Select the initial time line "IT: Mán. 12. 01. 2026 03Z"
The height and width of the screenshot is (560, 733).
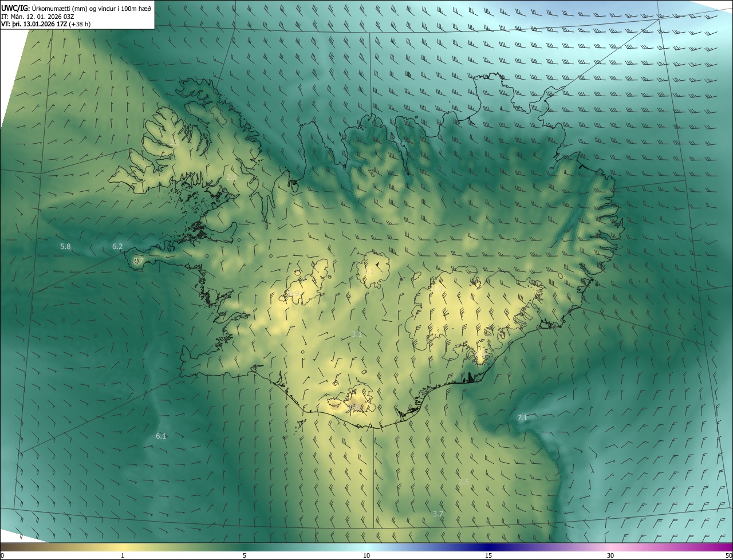(38, 17)
